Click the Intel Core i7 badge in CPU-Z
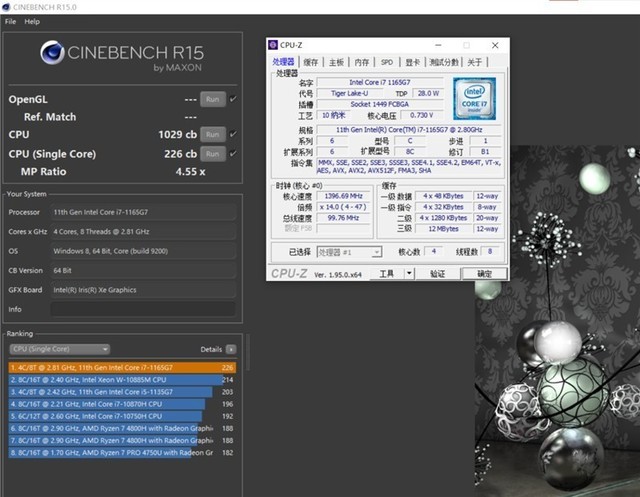Screen dimensions: 640x497 pyautogui.click(x=474, y=98)
